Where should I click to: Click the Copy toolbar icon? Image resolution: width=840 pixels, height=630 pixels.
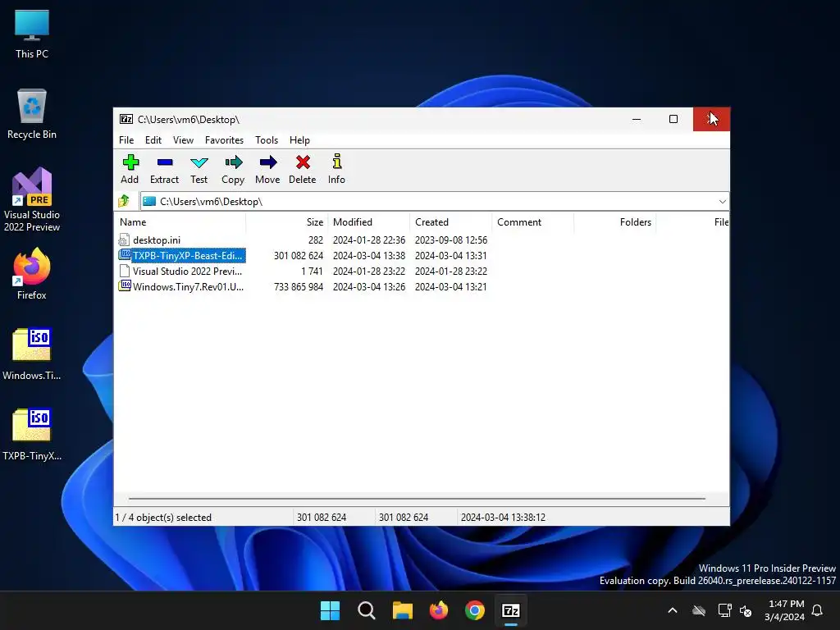pos(234,162)
